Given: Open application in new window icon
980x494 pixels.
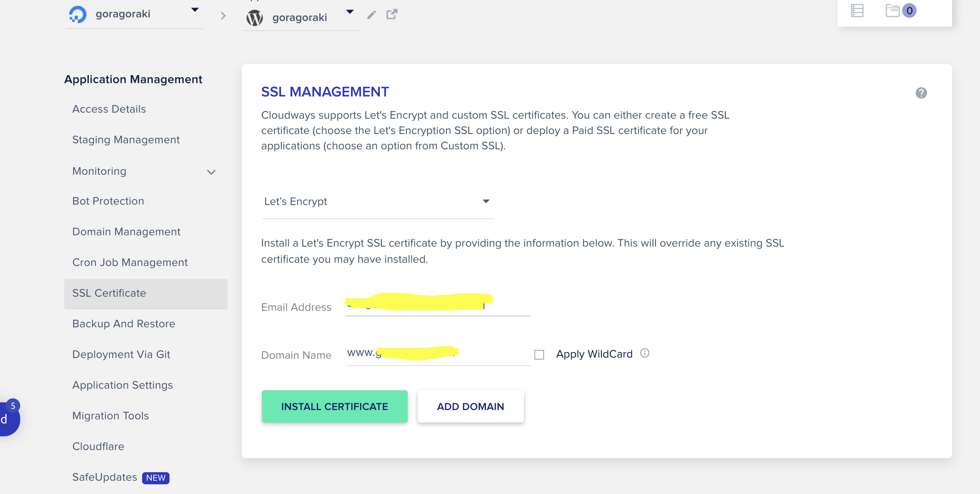Looking at the screenshot, I should [x=392, y=15].
